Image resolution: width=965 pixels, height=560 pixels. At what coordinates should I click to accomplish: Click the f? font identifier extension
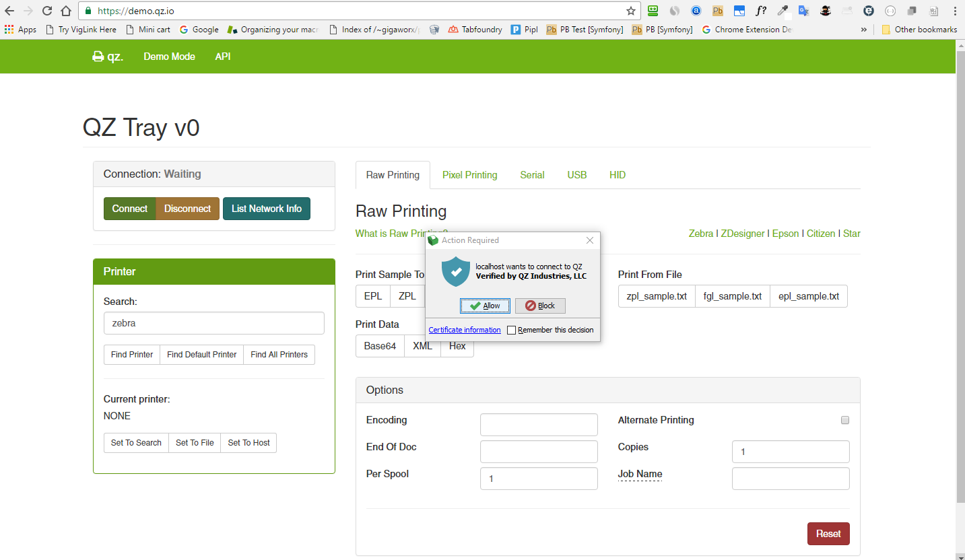coord(761,11)
